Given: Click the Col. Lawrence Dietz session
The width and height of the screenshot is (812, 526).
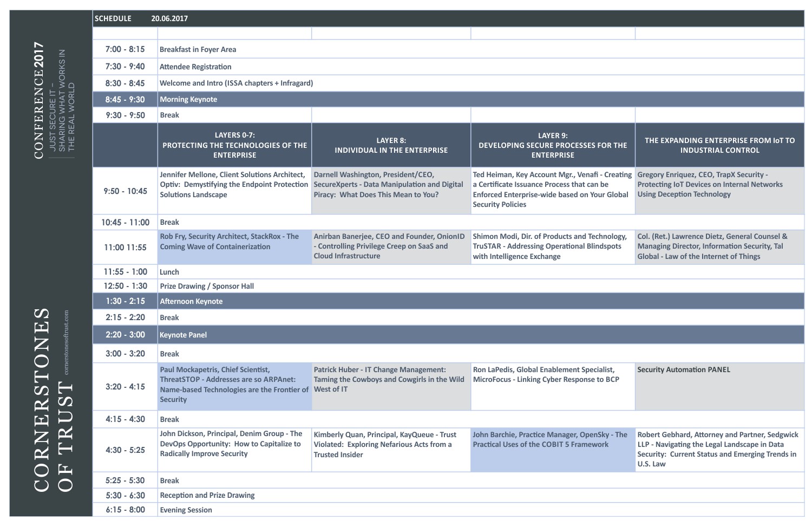Looking at the screenshot, I should (x=720, y=248).
